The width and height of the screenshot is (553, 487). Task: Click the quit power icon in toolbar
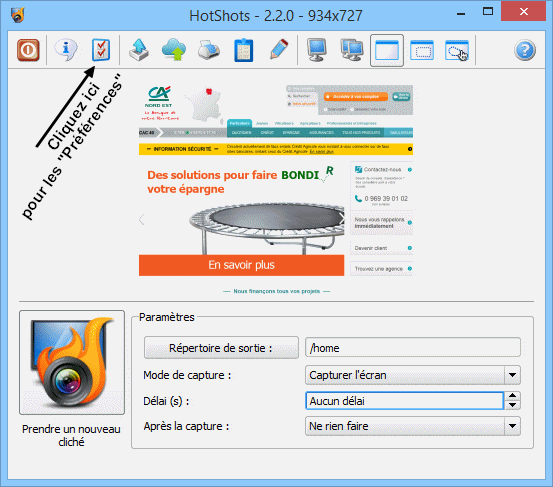click(28, 50)
